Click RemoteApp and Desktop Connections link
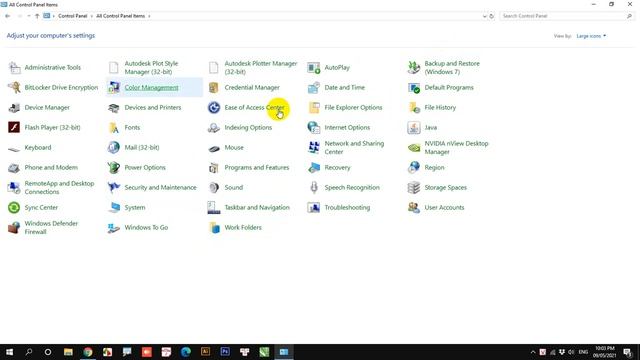640x360 pixels. [59, 187]
